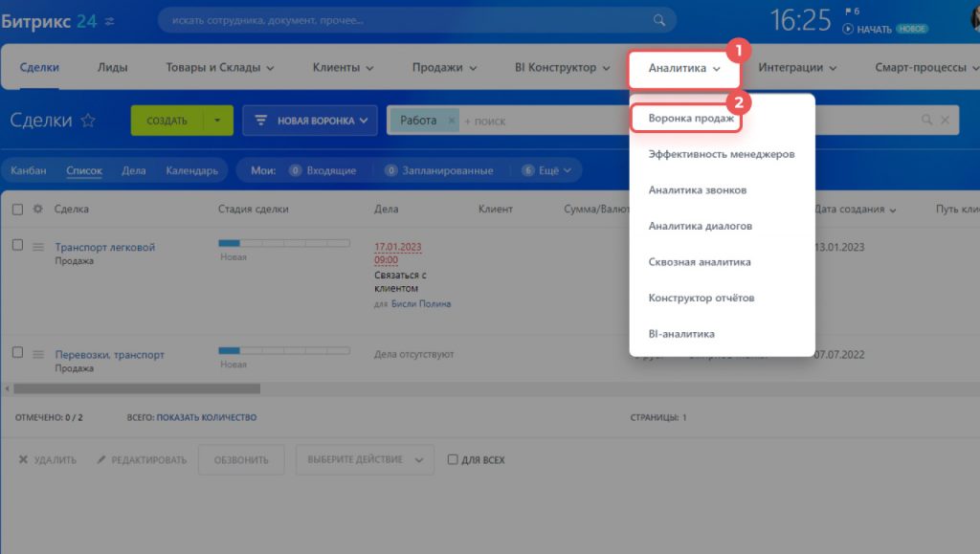Click the play icon beside НАЧАТЬ

pos(848,29)
